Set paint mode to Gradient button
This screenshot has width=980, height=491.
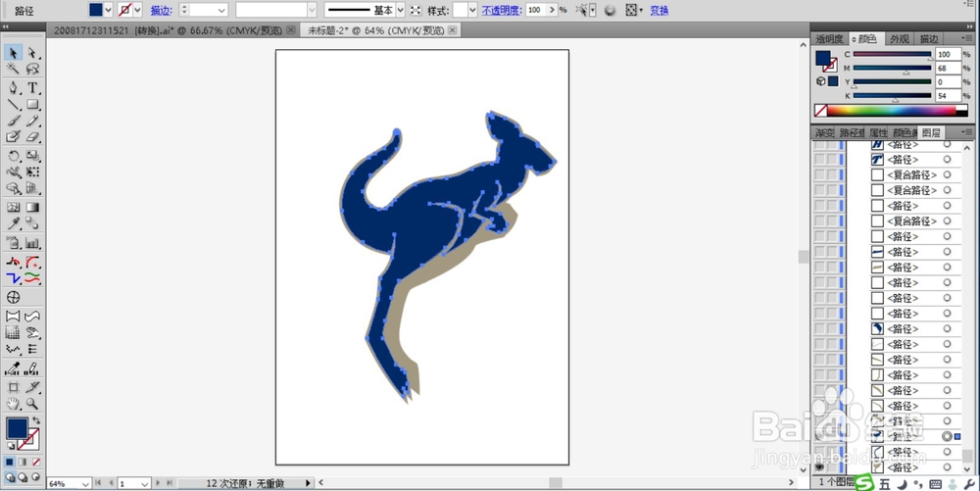[x=23, y=463]
